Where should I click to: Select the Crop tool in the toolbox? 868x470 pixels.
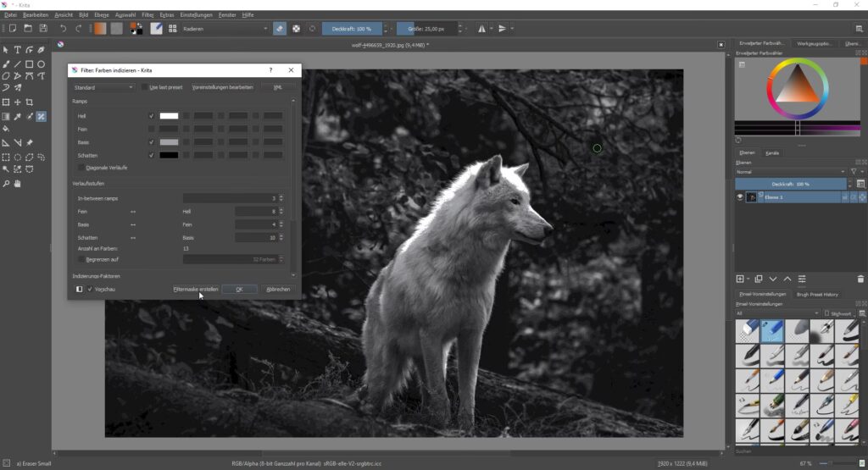tap(29, 102)
